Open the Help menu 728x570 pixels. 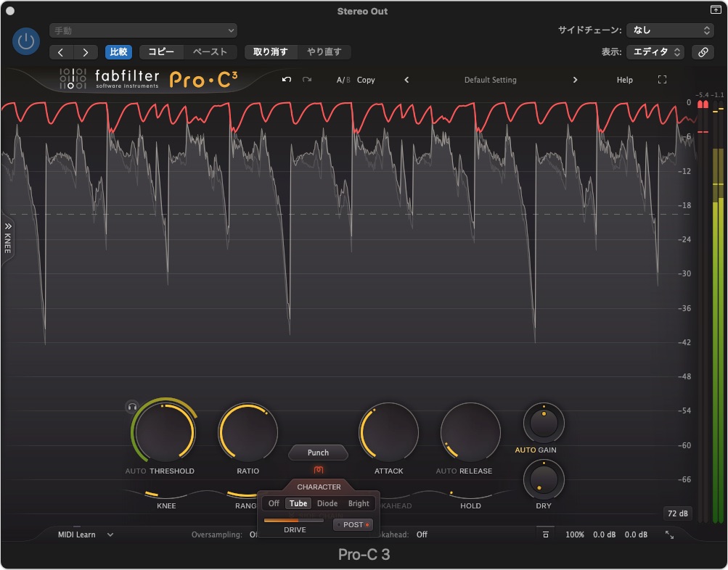(x=624, y=80)
